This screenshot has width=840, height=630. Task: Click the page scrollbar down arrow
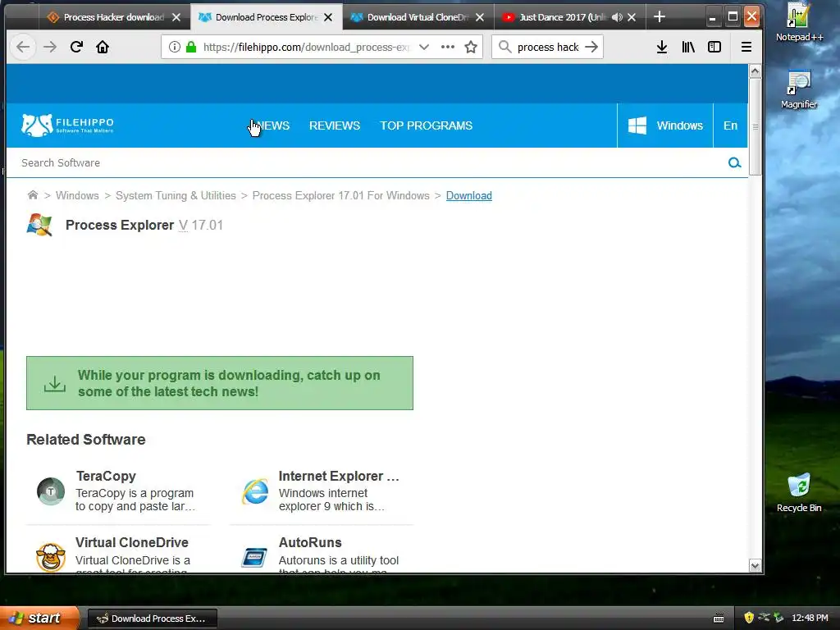(755, 566)
